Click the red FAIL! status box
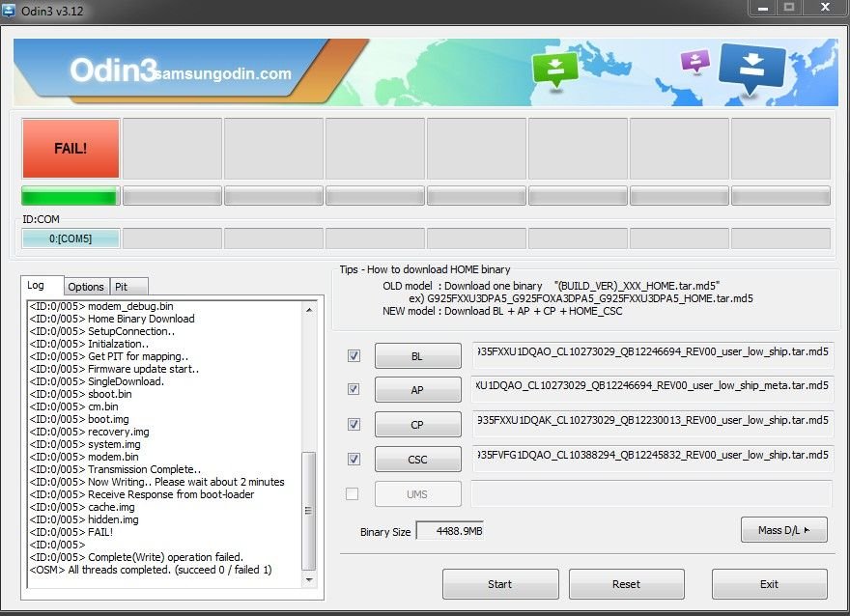This screenshot has width=850, height=616. [71, 149]
